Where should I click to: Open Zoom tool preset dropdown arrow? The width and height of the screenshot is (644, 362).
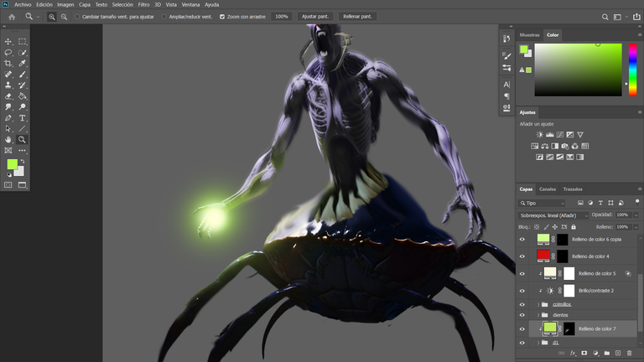pos(38,17)
